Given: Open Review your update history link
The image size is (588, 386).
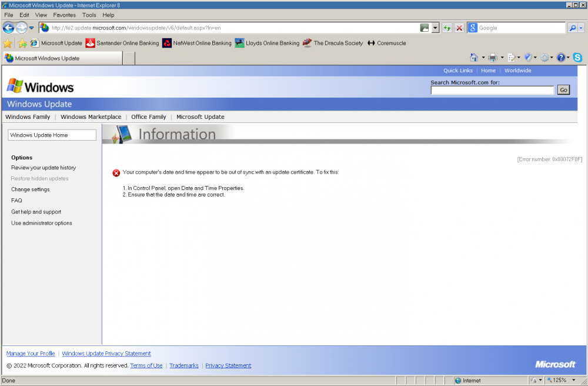Looking at the screenshot, I should click(44, 168).
